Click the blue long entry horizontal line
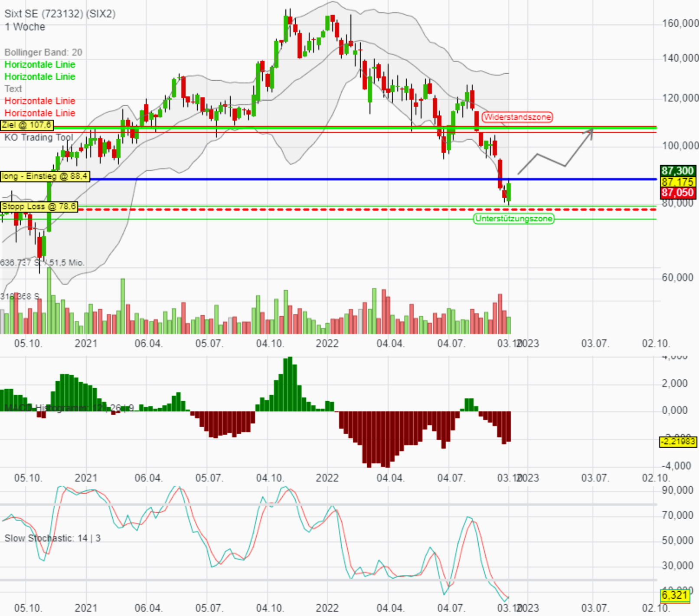 coord(373,179)
